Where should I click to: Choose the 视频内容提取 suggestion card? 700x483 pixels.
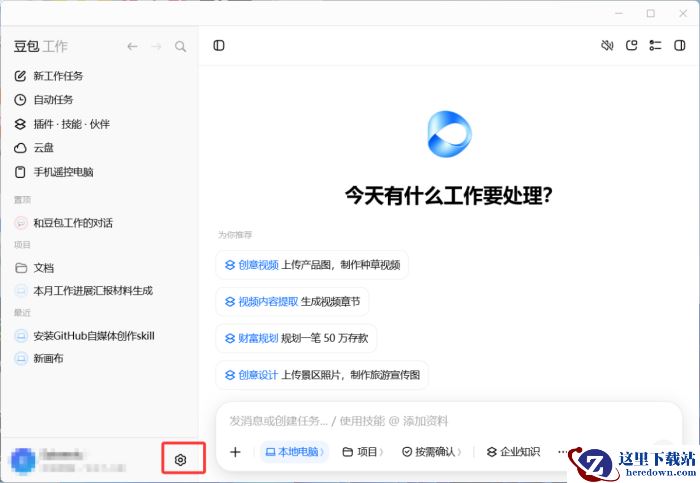[x=292, y=302]
